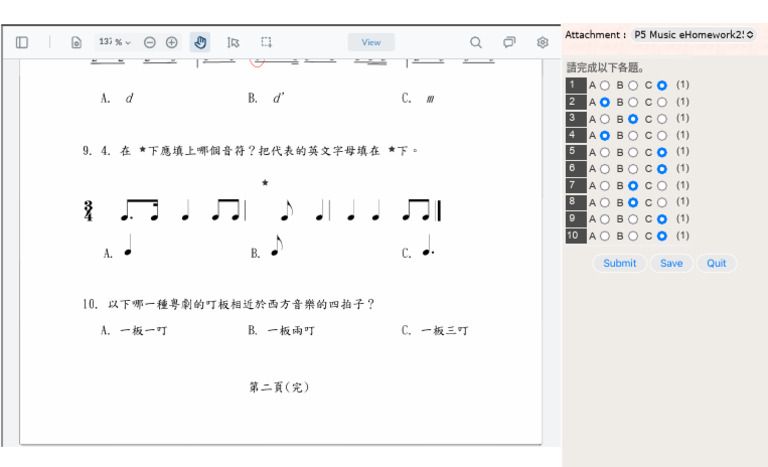768x467 pixels.
Task: Select option C for question 2
Action: coord(662,102)
